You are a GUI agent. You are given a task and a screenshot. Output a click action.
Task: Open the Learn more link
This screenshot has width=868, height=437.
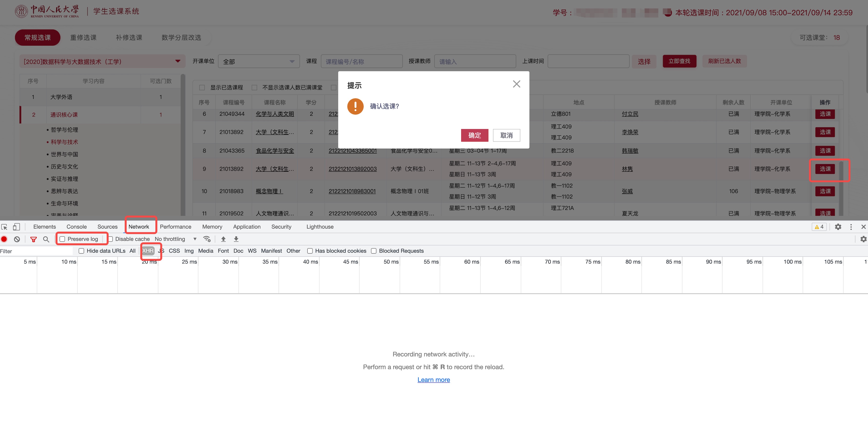pos(433,380)
